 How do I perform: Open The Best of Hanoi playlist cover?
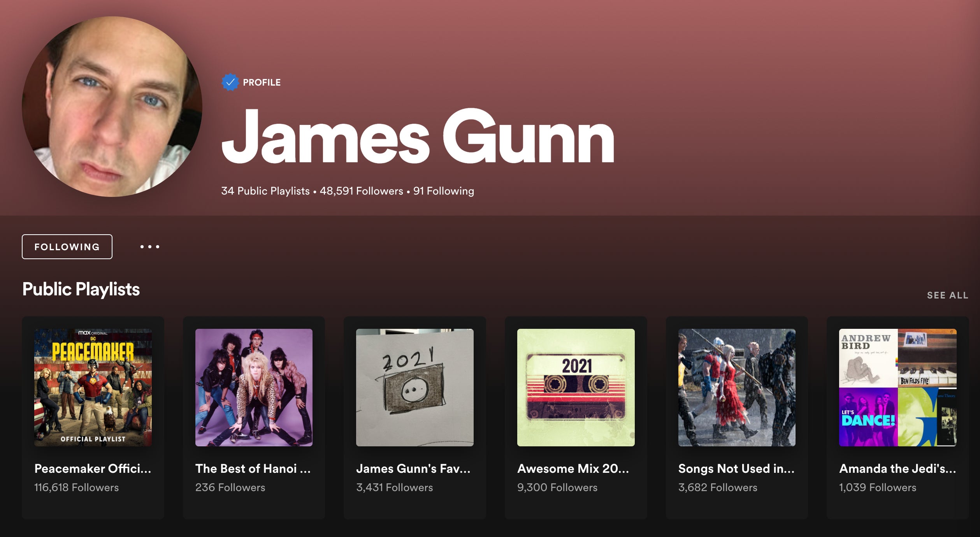[254, 388]
